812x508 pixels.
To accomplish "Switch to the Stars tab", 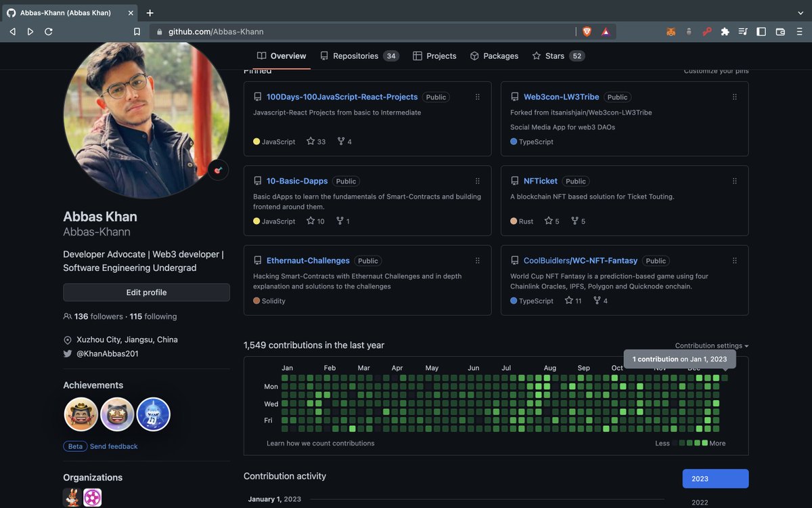I will point(558,56).
